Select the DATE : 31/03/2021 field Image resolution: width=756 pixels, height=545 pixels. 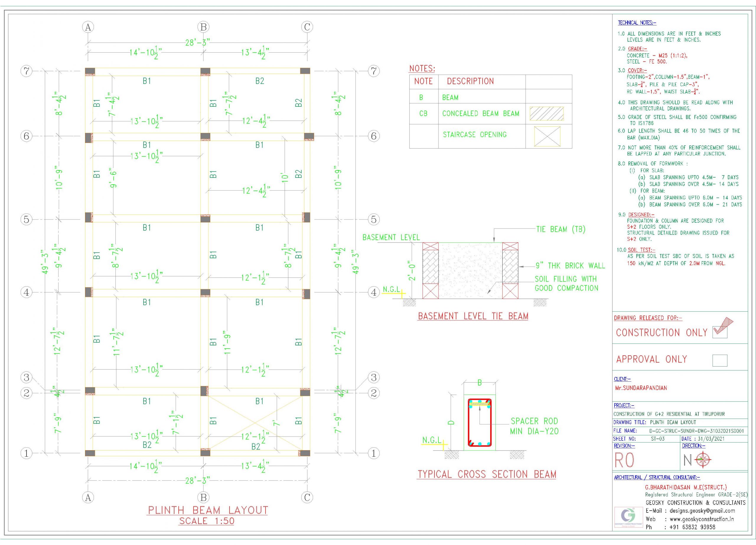pyautogui.click(x=703, y=439)
